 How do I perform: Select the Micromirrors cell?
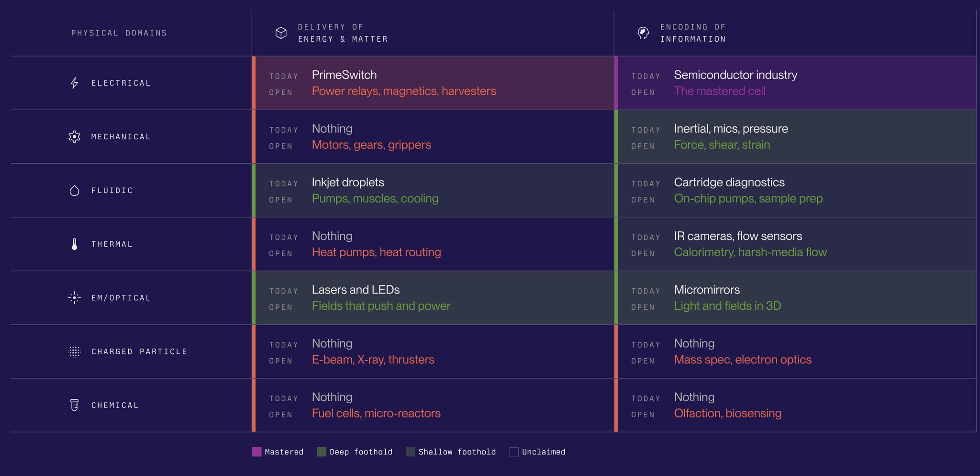[x=795, y=298]
